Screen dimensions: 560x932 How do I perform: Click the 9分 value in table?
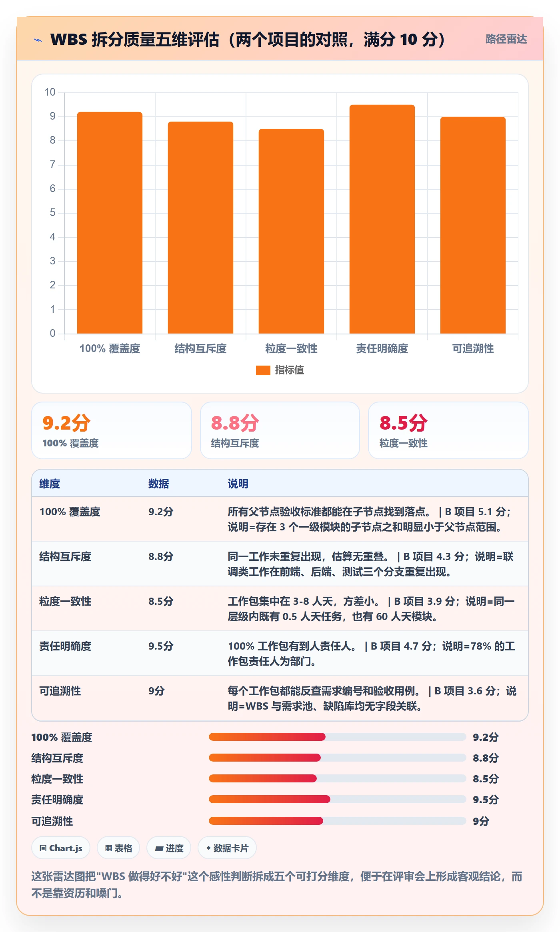click(156, 691)
